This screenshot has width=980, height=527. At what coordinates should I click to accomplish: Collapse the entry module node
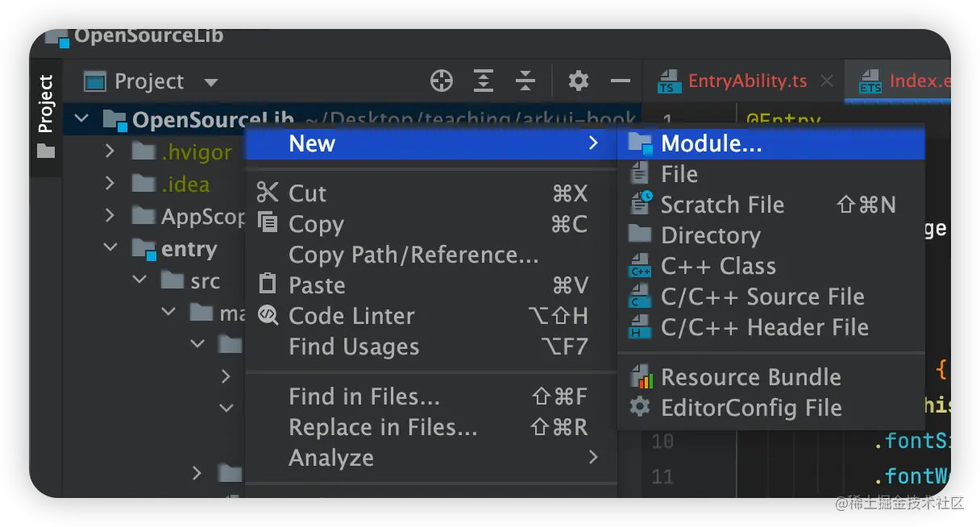point(111,248)
